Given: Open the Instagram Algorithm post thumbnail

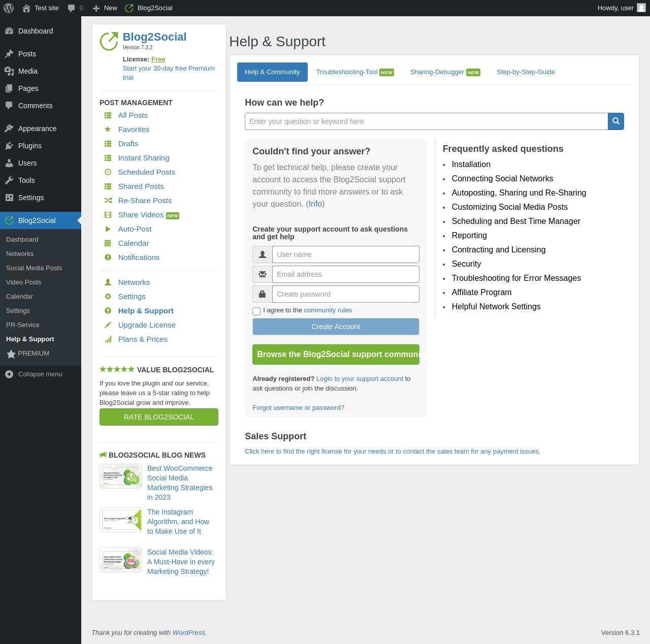Looking at the screenshot, I should 121,520.
